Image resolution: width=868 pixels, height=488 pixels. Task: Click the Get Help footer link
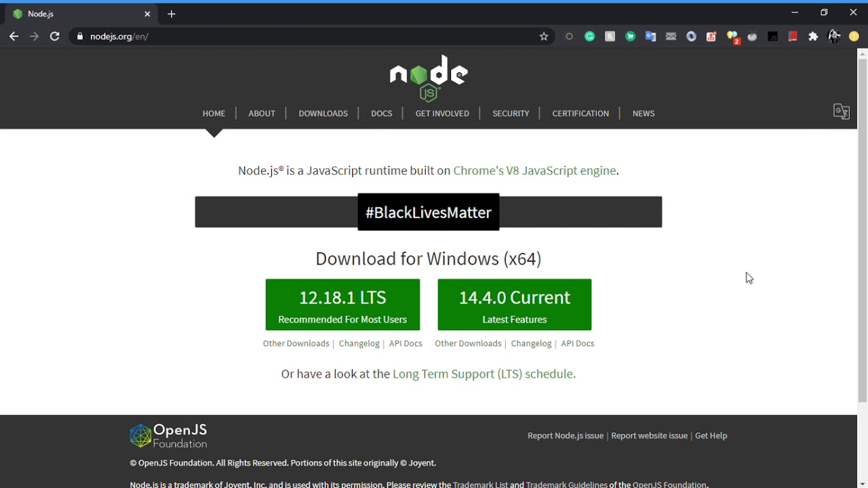[x=711, y=436]
